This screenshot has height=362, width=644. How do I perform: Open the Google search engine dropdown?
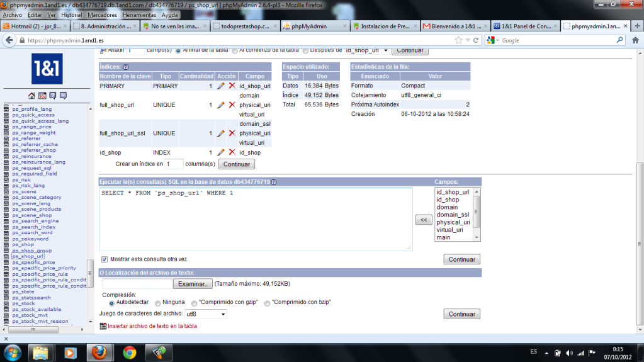tap(493, 40)
